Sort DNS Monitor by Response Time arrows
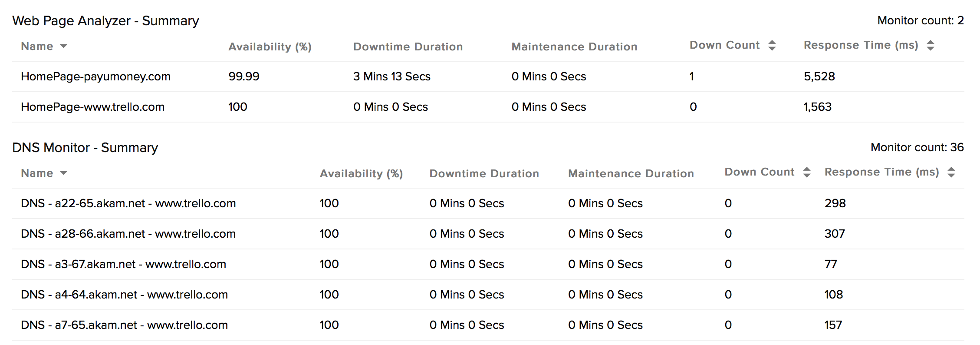The width and height of the screenshot is (980, 345). [951, 172]
